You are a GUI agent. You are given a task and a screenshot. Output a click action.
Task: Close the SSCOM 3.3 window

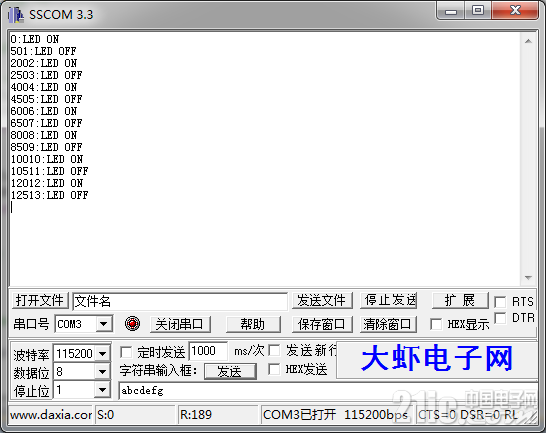(515, 11)
